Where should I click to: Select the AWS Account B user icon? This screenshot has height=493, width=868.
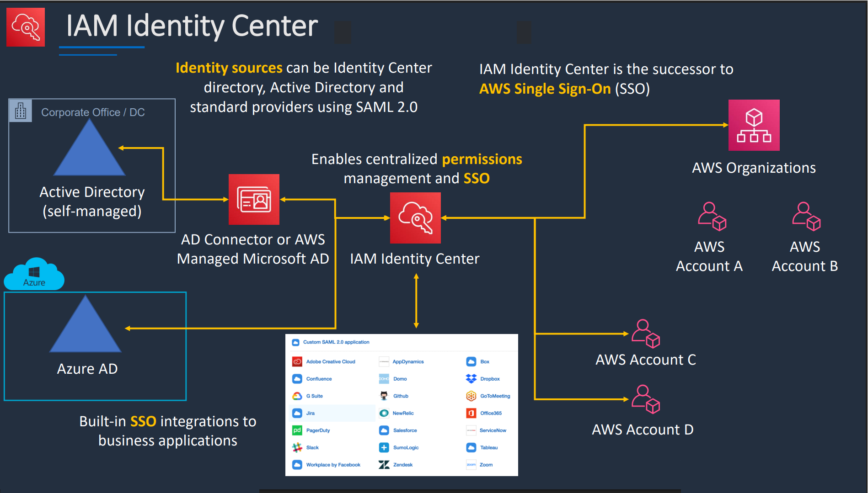pyautogui.click(x=806, y=216)
